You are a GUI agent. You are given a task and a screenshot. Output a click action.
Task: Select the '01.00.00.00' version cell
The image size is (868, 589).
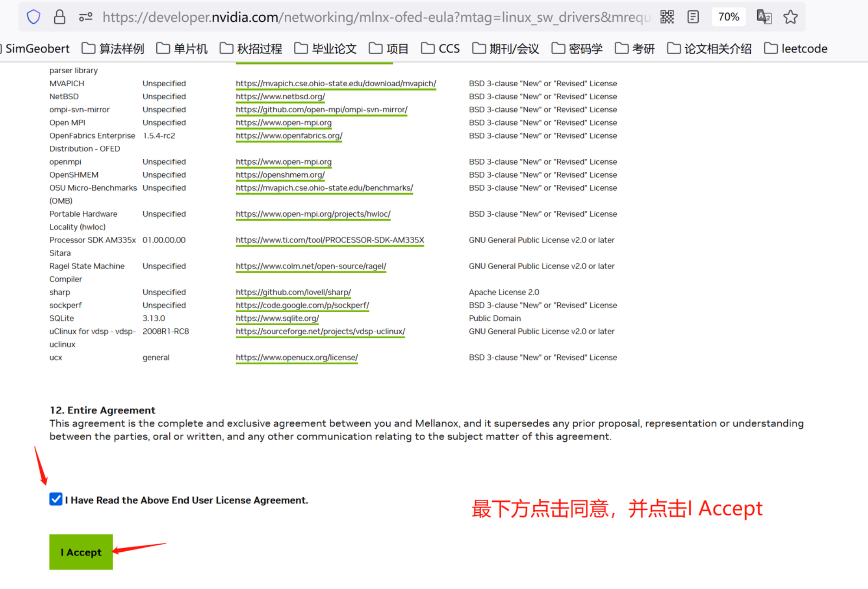click(164, 240)
